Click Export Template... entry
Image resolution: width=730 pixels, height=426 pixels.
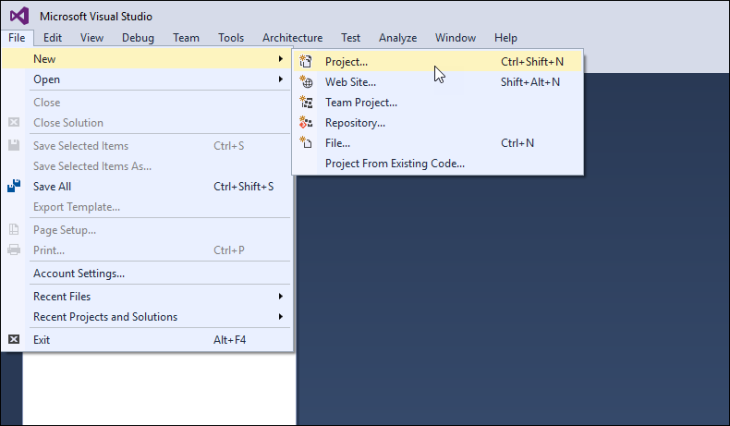(x=147, y=207)
